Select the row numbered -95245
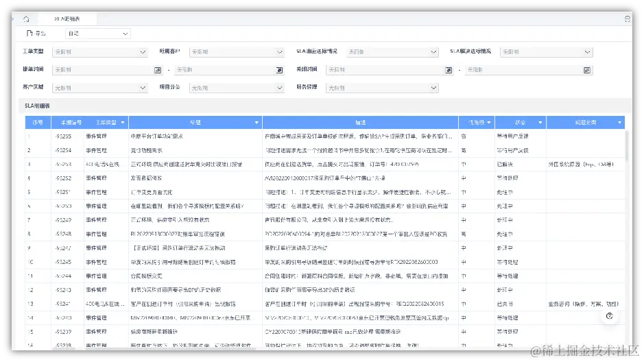This screenshot has height=362, width=644. click(324, 262)
